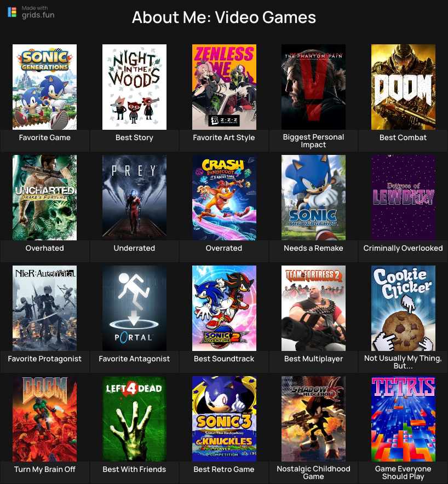The height and width of the screenshot is (484, 448).
Task: Select the Left 4 Dead cover
Action: coord(134,419)
